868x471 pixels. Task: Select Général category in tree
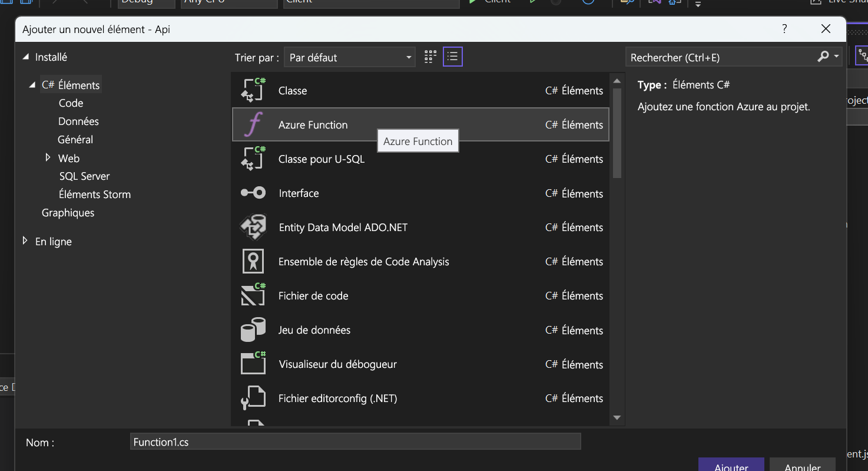click(x=75, y=140)
